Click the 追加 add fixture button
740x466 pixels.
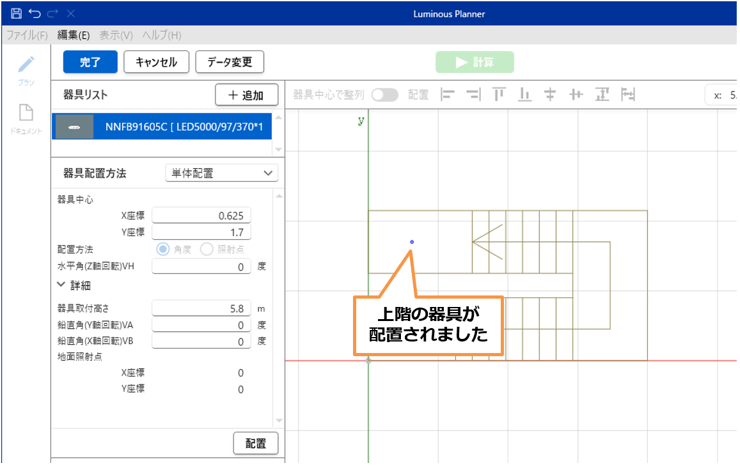246,95
